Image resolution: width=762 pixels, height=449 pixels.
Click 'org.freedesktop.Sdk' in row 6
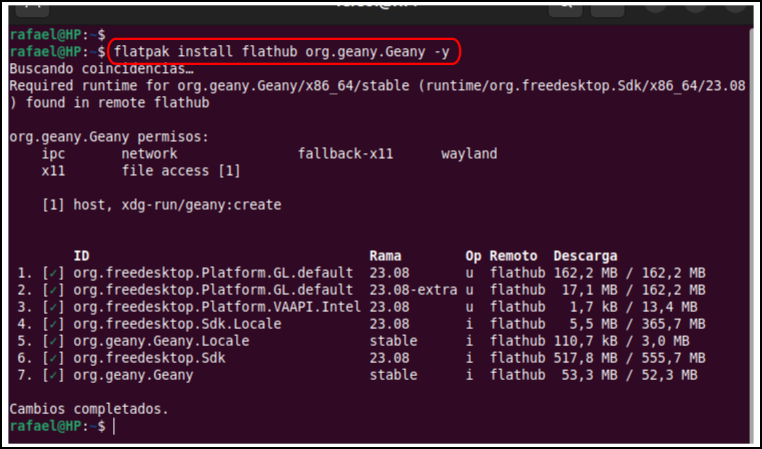(x=149, y=358)
